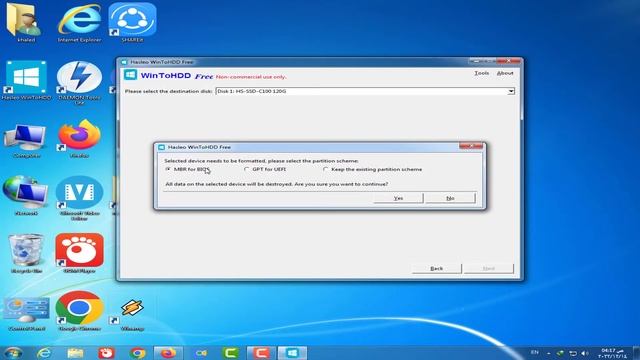Viewport: 640px width, 360px height.
Task: Open the blue film-strip video editor shortcut
Action: [79, 198]
